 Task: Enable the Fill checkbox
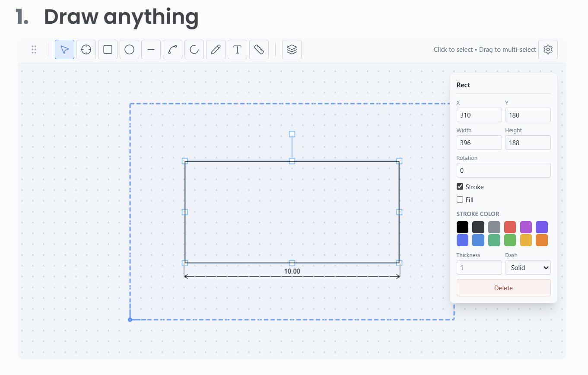click(x=460, y=200)
